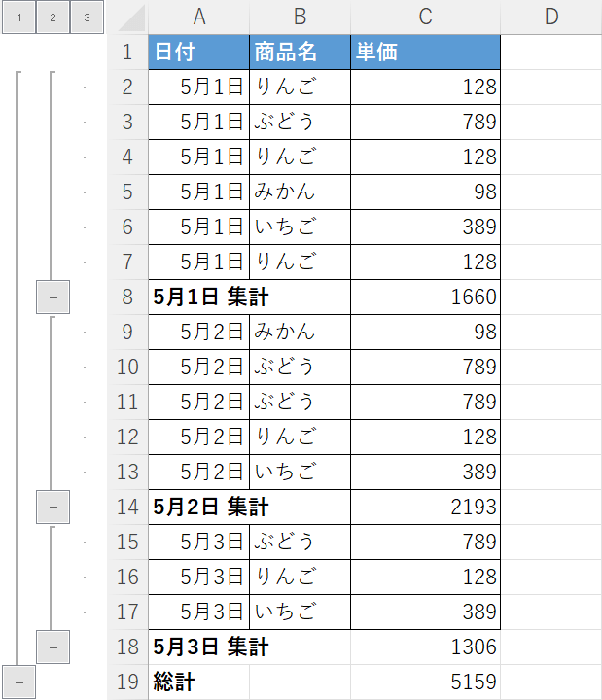Select column B header
Screen dimensions: 602x700
300,17
